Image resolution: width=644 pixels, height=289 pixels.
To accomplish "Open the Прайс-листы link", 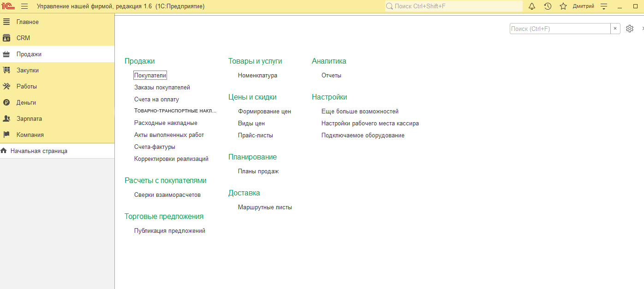I will coord(255,135).
